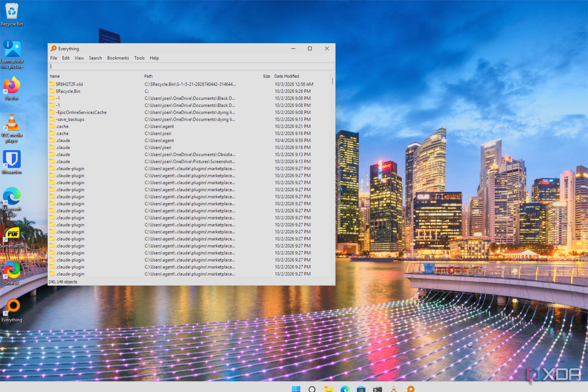The height and width of the screenshot is (392, 588).
Task: Select the SumatraPDF desktop shortcut
Action: [x=12, y=238]
